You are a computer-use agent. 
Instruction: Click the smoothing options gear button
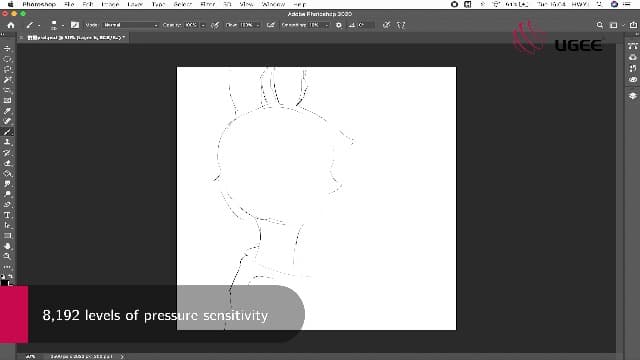[339, 25]
